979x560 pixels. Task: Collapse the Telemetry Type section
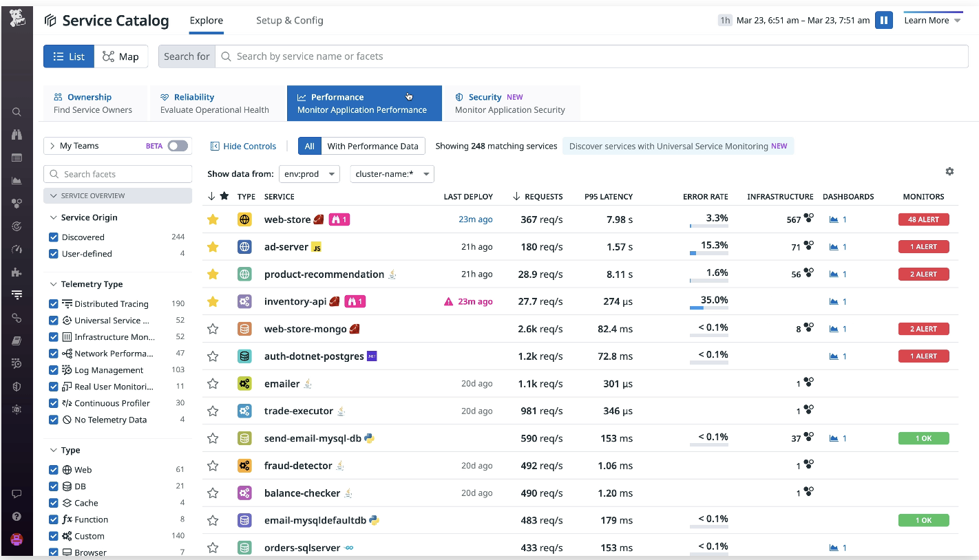click(54, 284)
